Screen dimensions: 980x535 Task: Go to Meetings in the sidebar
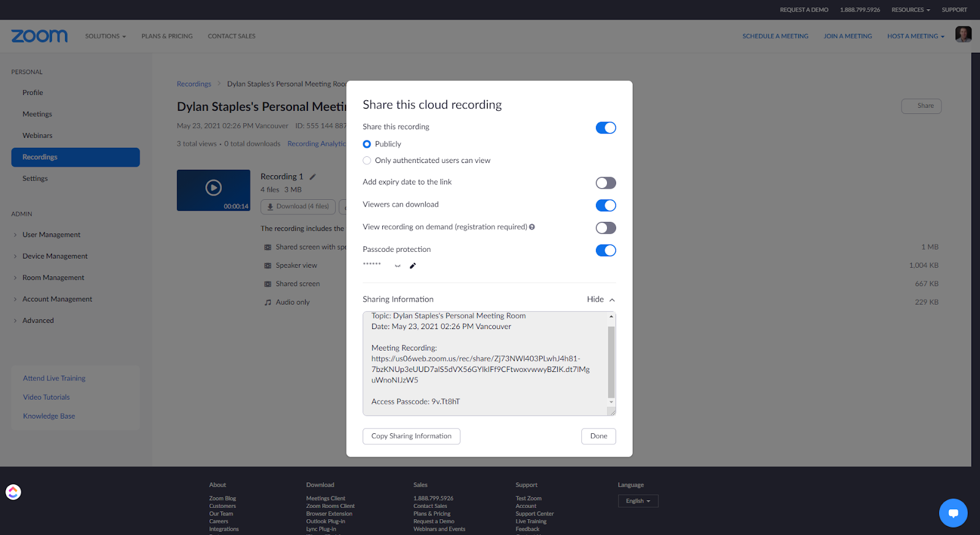tap(37, 114)
